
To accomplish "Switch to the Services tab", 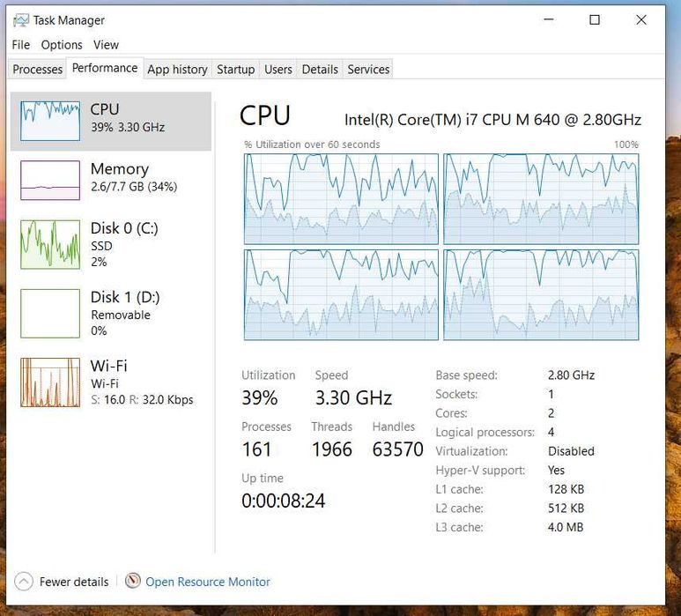I will click(368, 70).
